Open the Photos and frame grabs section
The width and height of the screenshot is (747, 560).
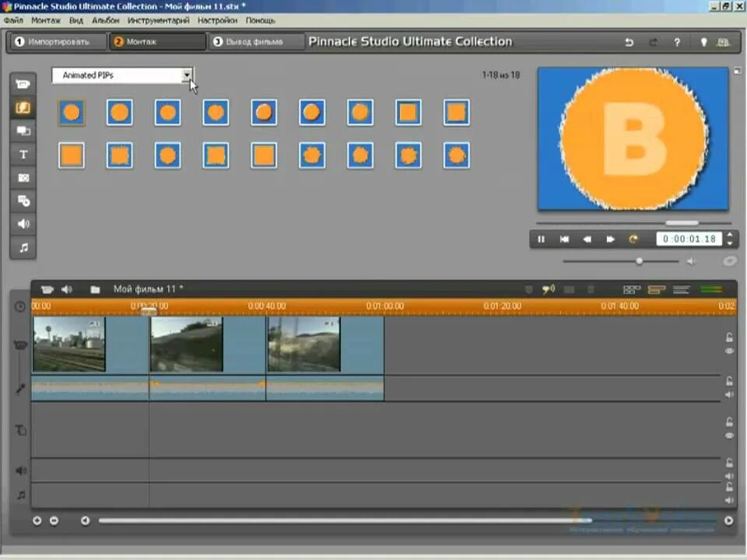click(x=23, y=177)
